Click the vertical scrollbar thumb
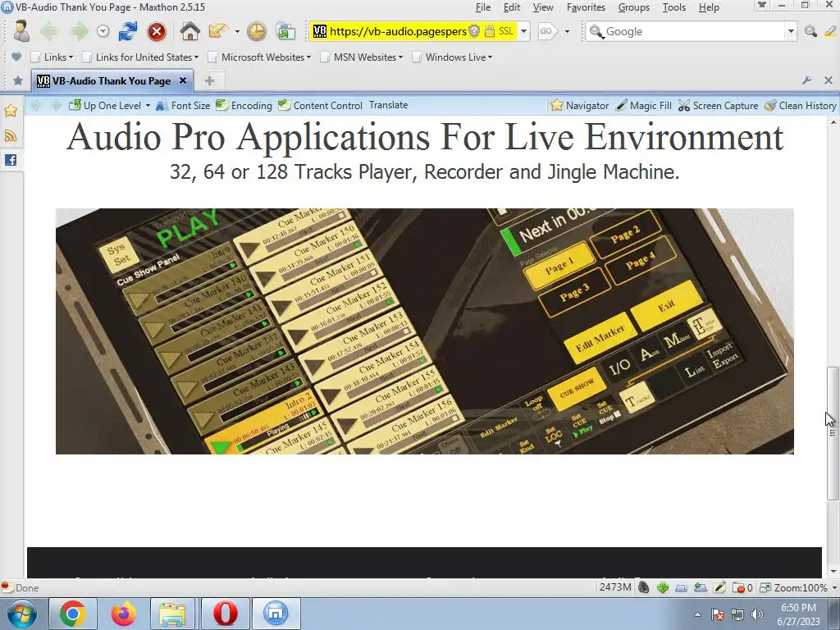840x630 pixels. pyautogui.click(x=833, y=433)
